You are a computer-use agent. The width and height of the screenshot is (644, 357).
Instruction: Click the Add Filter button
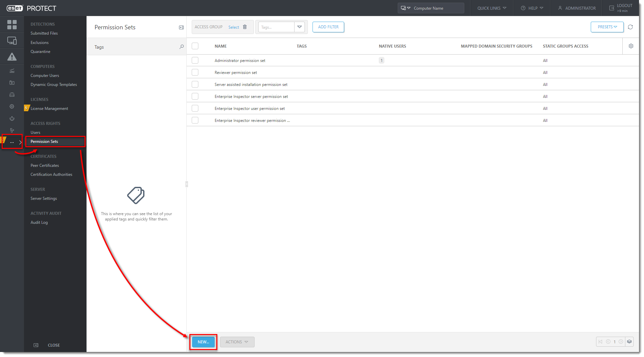[328, 27]
